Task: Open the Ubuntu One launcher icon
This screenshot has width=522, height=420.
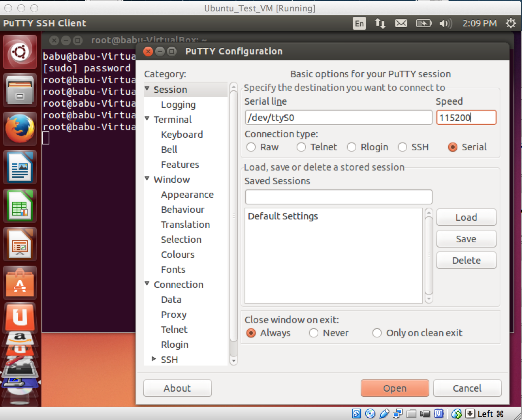Action: click(x=20, y=317)
